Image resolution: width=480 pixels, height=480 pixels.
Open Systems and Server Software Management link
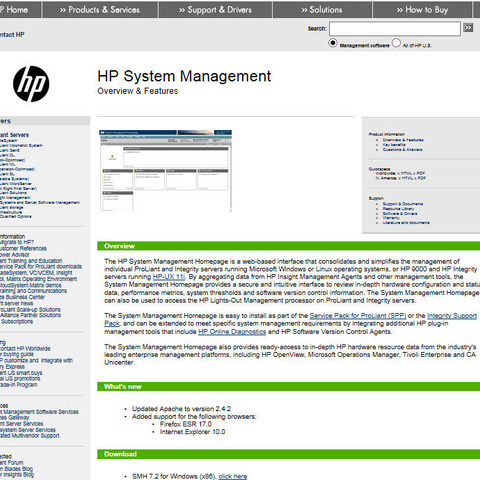[40, 203]
